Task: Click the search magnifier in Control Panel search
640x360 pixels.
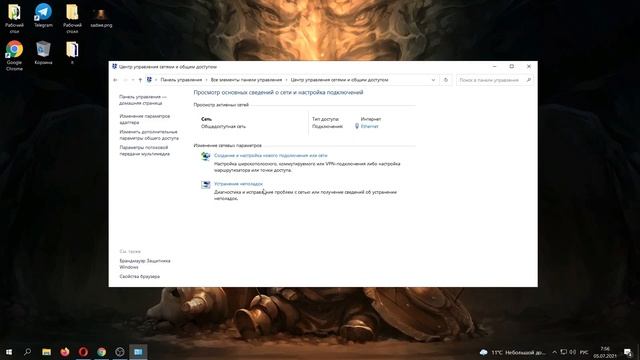Action: click(x=529, y=80)
